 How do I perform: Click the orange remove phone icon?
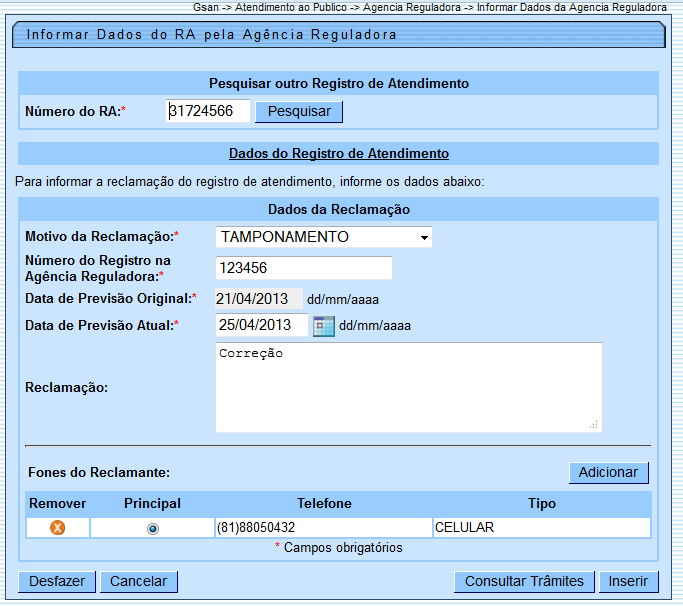(x=57, y=528)
